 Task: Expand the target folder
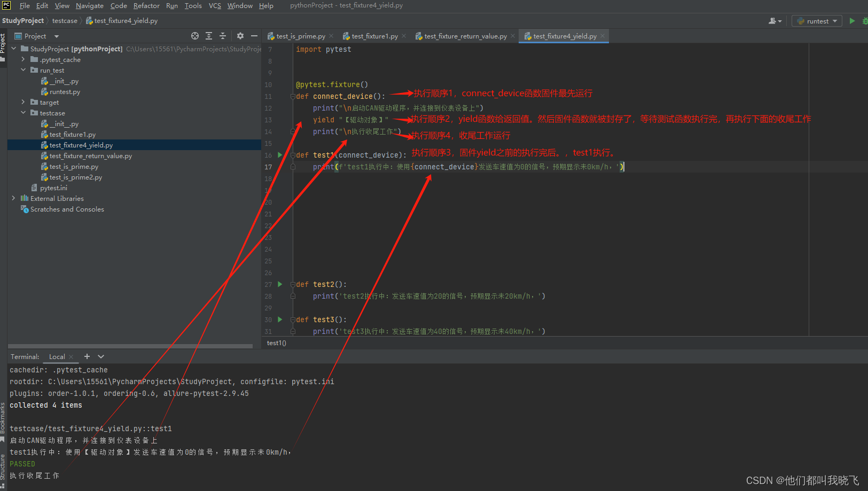pyautogui.click(x=23, y=102)
